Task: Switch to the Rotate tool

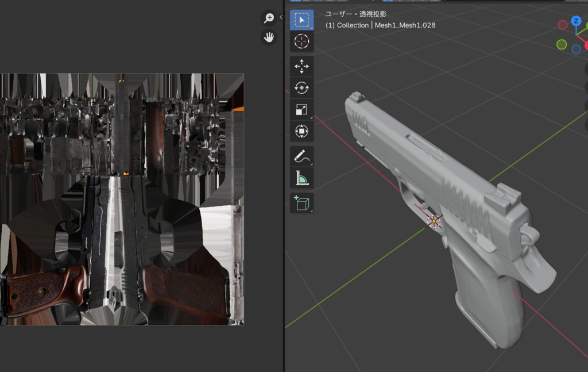Action: pos(301,88)
